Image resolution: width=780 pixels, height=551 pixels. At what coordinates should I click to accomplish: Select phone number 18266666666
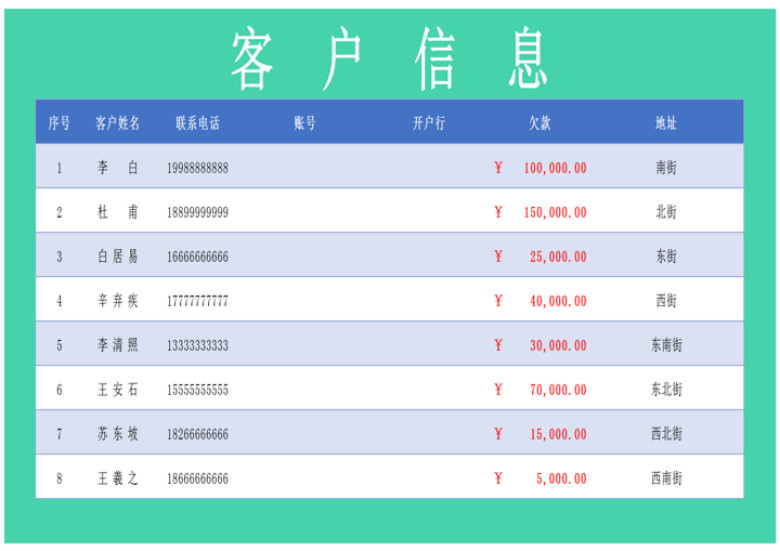[x=197, y=435]
